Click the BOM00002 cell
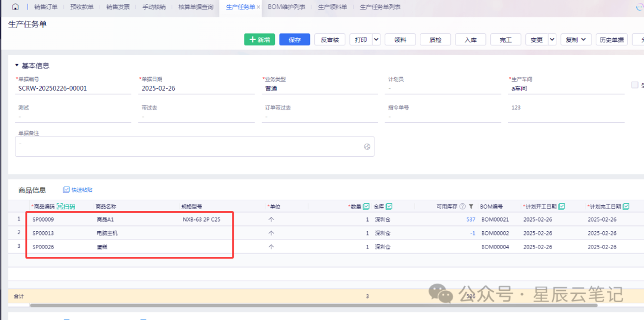The image size is (644, 320). 495,233
